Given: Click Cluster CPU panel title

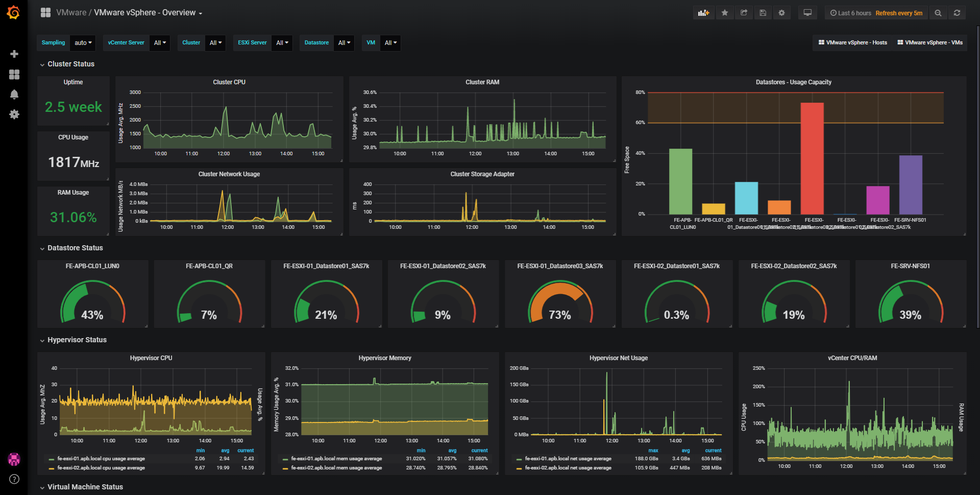Looking at the screenshot, I should click(229, 82).
